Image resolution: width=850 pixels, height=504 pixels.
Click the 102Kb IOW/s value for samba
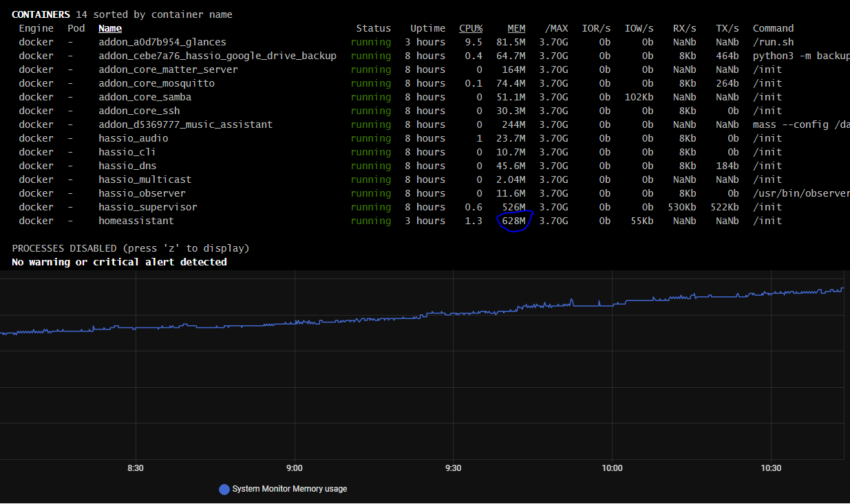639,97
